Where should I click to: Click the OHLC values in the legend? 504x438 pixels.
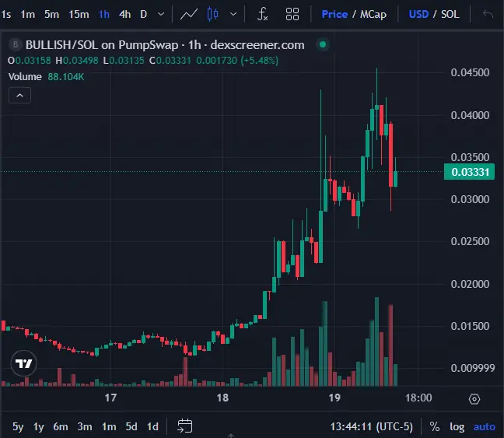[x=143, y=61]
